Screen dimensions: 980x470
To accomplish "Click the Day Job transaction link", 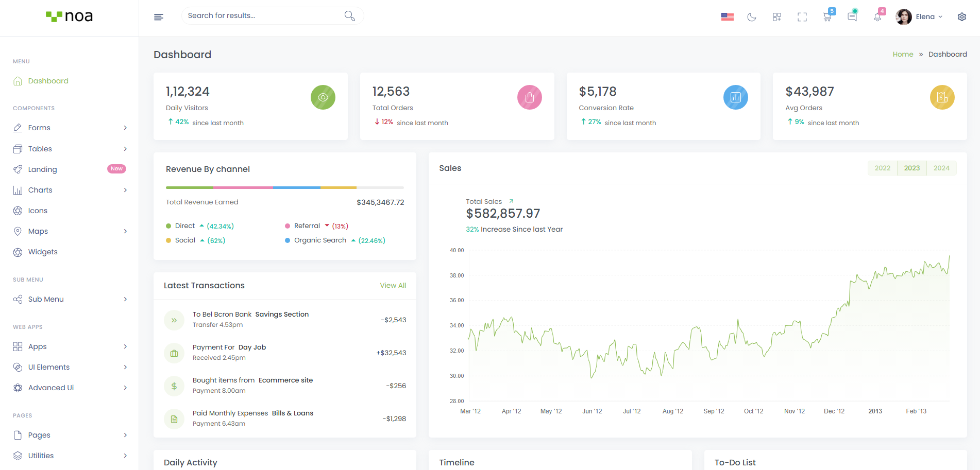I will pos(252,347).
